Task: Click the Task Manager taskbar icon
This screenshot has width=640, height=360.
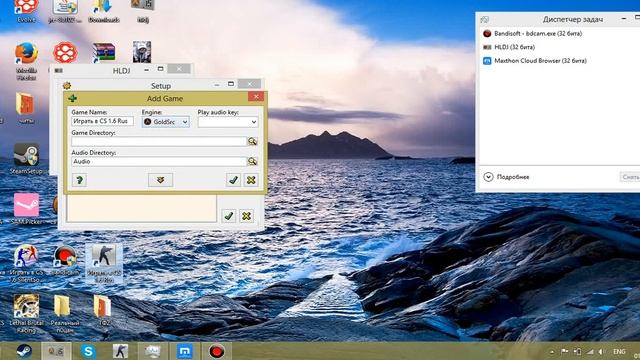Action: [x=152, y=351]
